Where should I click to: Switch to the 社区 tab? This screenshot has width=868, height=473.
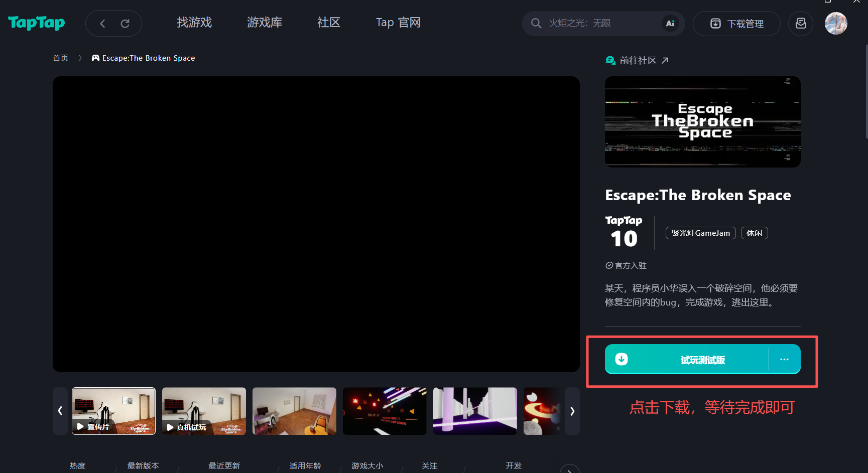(x=329, y=23)
